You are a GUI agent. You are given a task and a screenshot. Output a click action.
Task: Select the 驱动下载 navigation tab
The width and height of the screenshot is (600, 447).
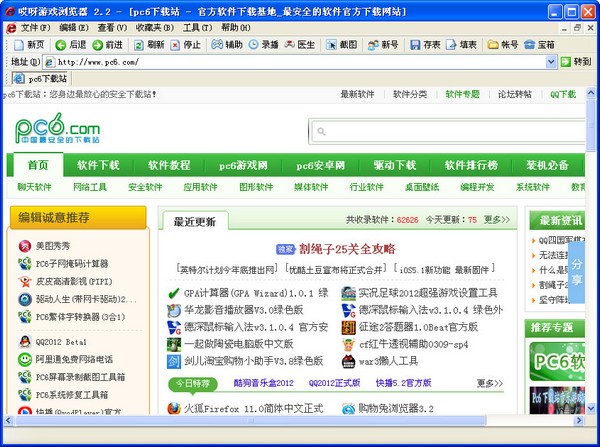click(395, 165)
